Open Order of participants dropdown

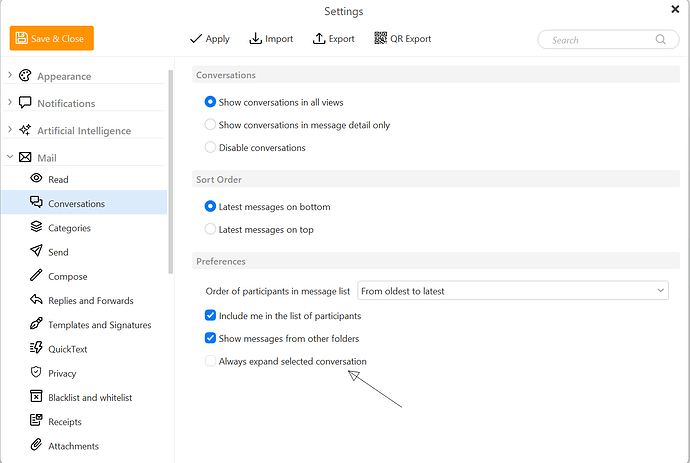click(513, 290)
